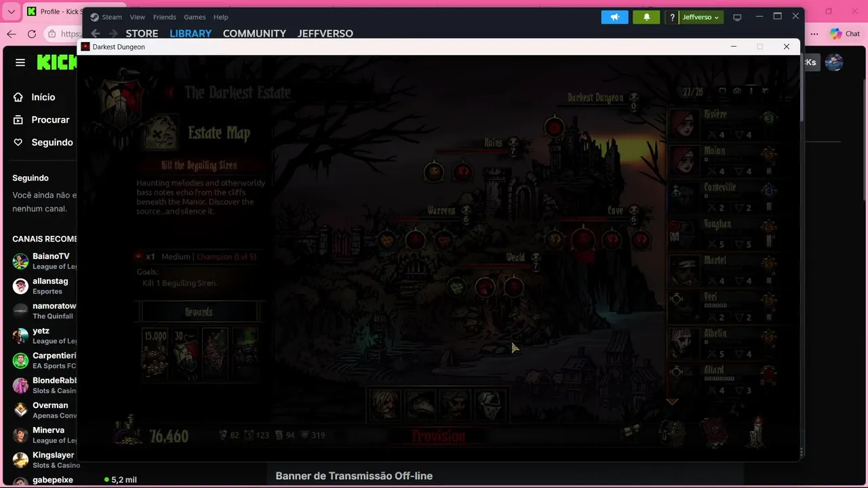This screenshot has height=488, width=868.
Task: Select the green Weald mission icon
Action: click(x=457, y=287)
